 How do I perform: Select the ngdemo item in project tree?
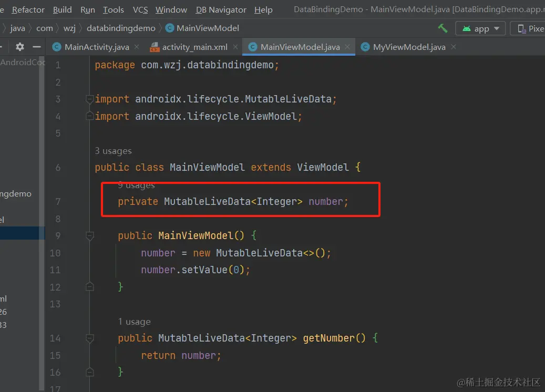[16, 194]
